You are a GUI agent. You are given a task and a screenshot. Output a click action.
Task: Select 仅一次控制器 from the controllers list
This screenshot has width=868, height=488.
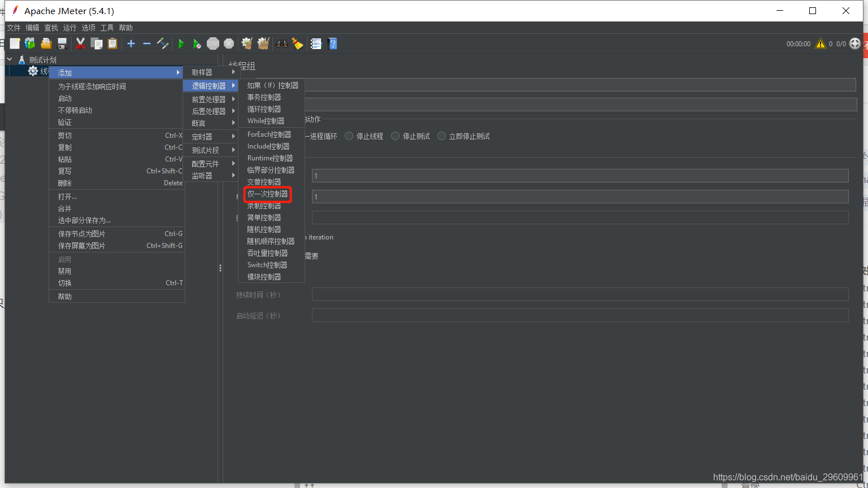pyautogui.click(x=267, y=194)
